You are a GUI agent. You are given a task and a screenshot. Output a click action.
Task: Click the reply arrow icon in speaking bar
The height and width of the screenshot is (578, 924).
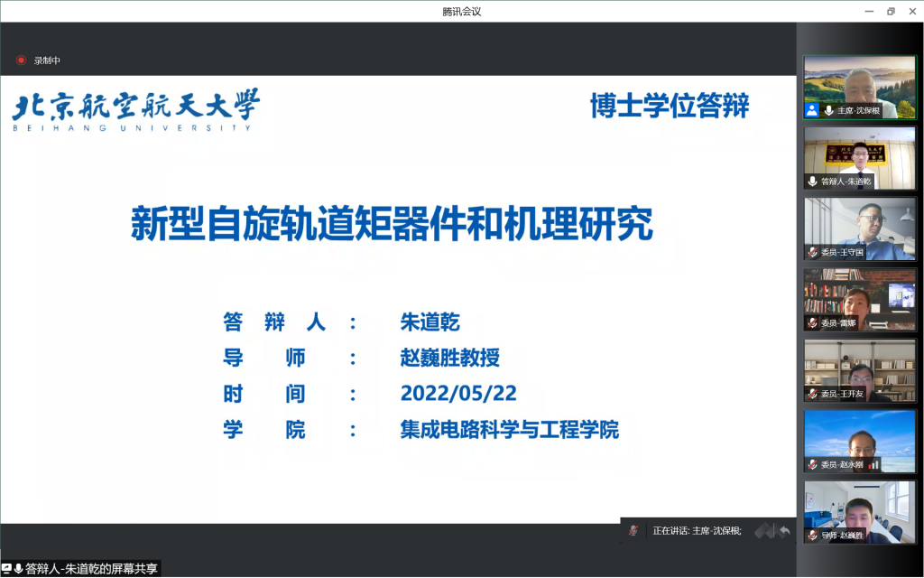784,531
